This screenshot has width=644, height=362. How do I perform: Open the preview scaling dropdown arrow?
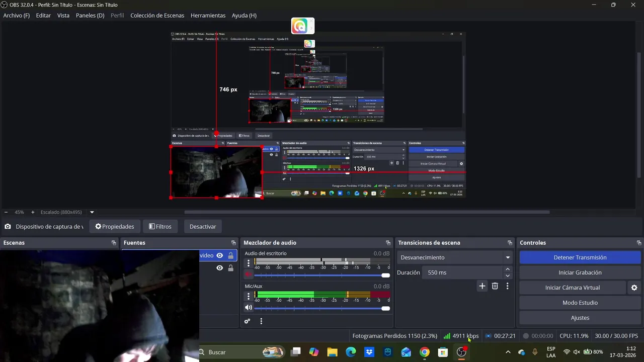pos(92,212)
